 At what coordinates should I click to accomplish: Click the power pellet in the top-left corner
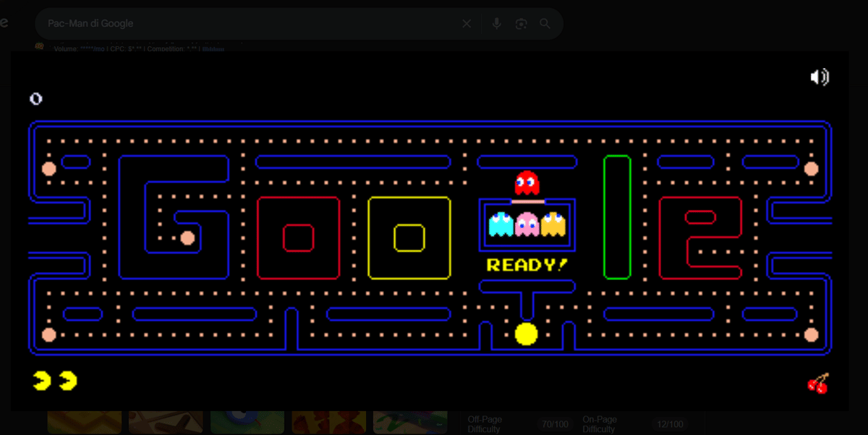(x=49, y=168)
